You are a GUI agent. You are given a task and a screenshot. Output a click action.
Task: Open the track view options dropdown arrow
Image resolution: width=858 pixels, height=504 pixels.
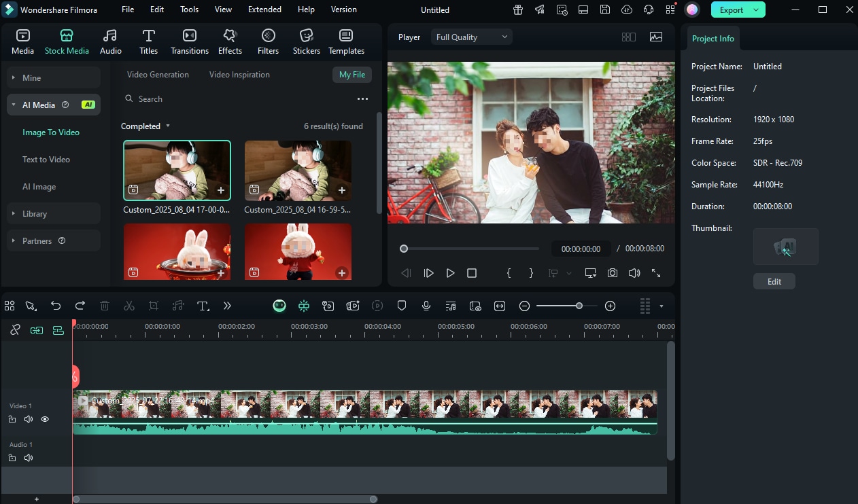pyautogui.click(x=662, y=306)
